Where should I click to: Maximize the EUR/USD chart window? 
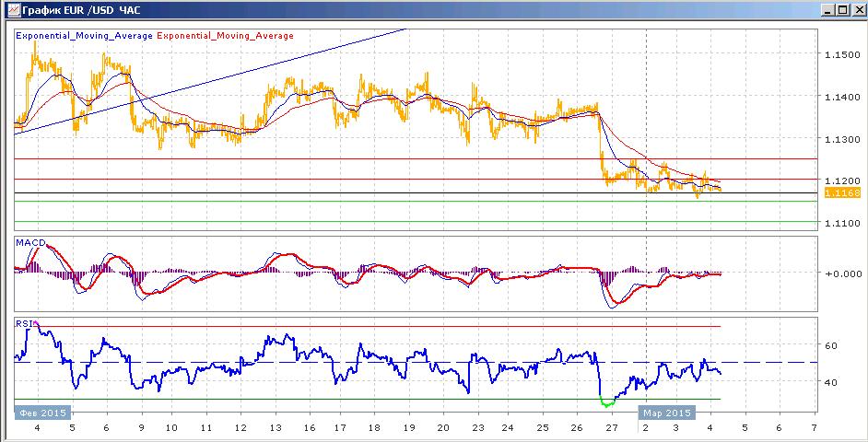click(842, 10)
